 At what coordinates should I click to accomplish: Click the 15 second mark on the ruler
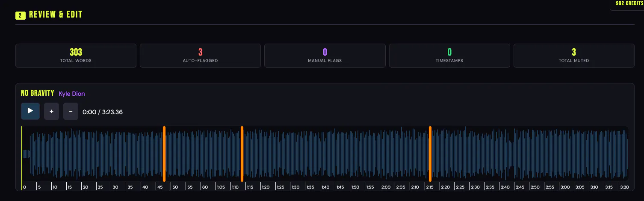pyautogui.click(x=70, y=187)
